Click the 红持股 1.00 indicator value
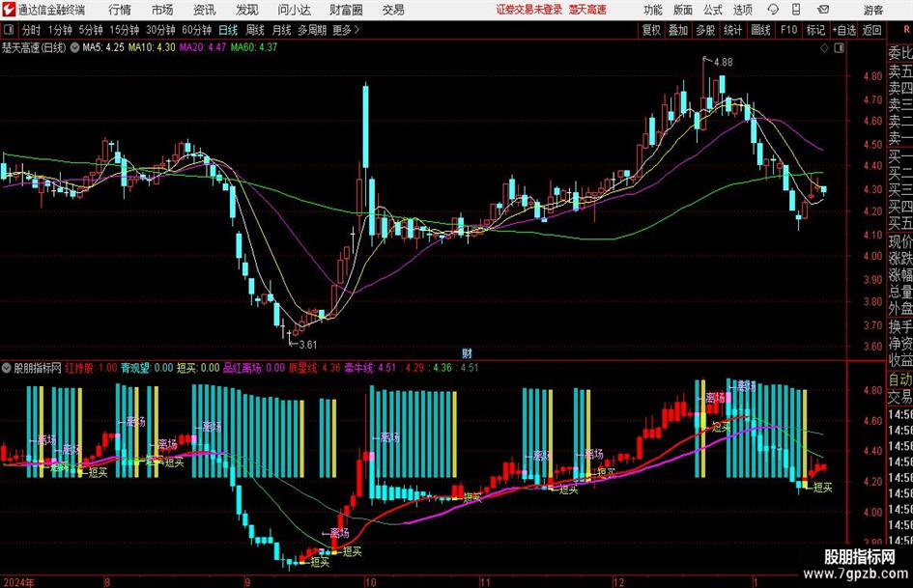913x588 pixels. pyautogui.click(x=91, y=368)
